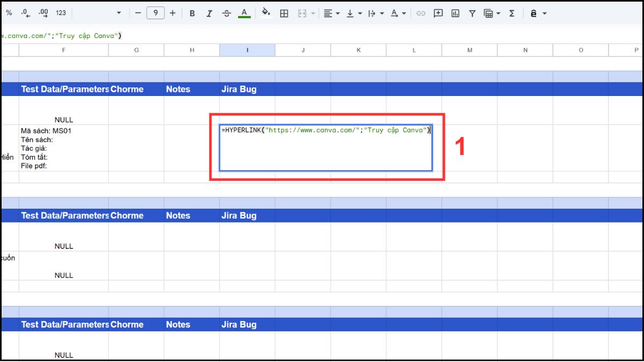Insert a comment in the cell
Screen dimensions: 644x362
438,13
